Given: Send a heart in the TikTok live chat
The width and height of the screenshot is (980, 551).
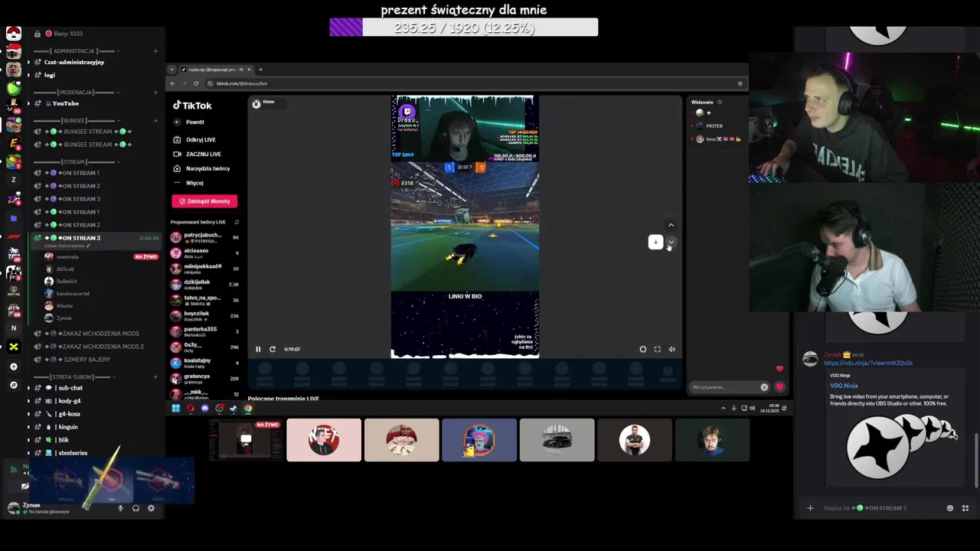Looking at the screenshot, I should pos(779,387).
